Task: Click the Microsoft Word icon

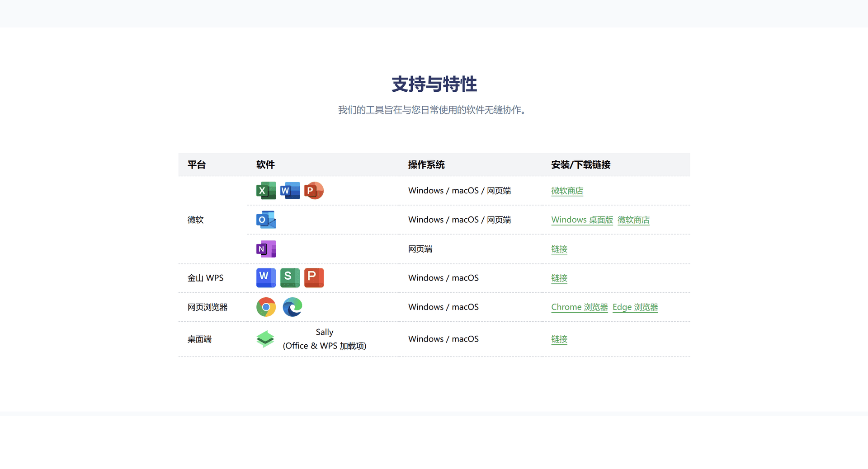Action: (290, 191)
